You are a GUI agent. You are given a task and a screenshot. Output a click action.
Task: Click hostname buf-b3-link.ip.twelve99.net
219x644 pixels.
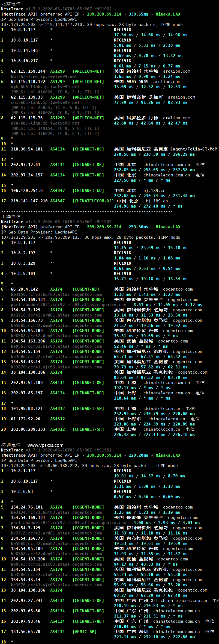tap(44, 76)
